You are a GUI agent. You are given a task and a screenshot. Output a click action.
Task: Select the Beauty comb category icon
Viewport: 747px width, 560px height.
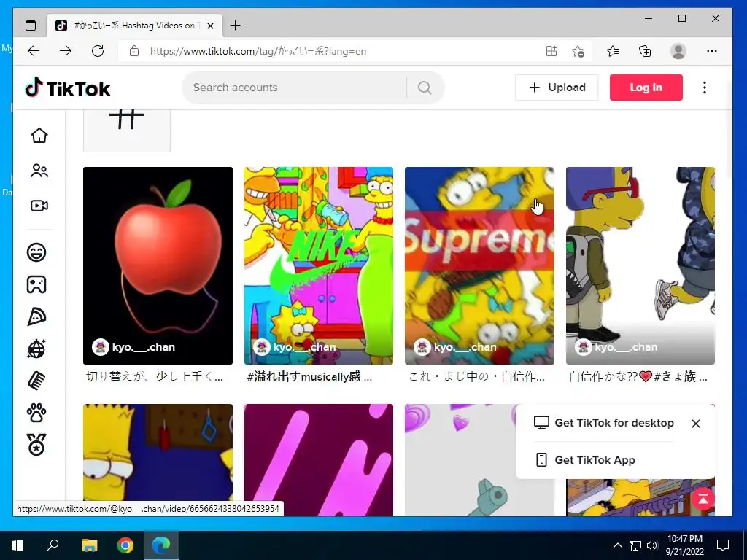pyautogui.click(x=36, y=381)
